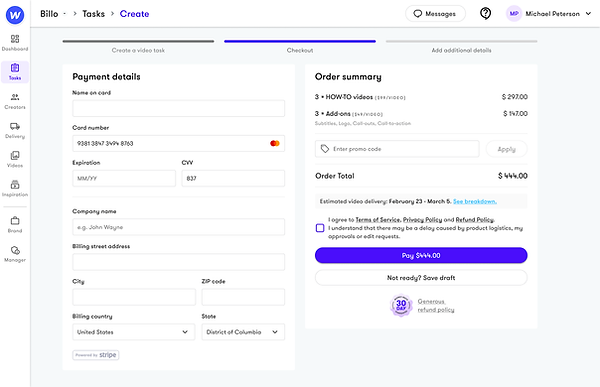Click the promo code tag icon
The width and height of the screenshot is (600, 387).
(325, 149)
